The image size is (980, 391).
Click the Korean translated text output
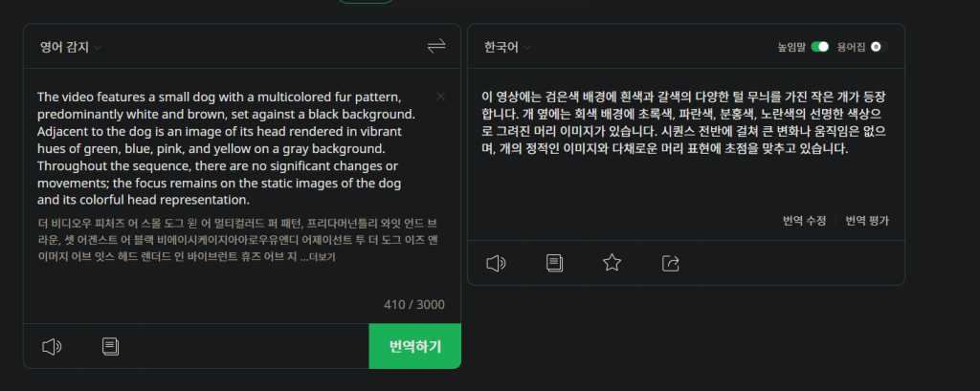tap(685, 122)
